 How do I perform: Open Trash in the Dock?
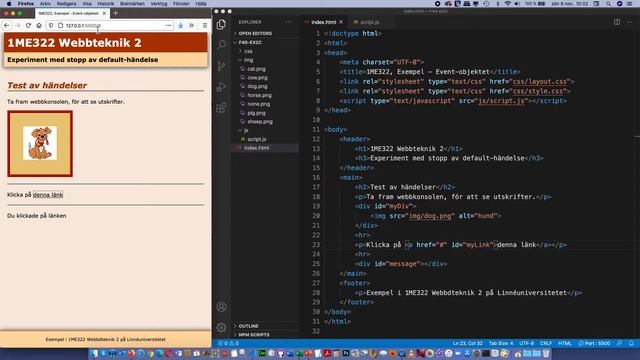point(546,353)
